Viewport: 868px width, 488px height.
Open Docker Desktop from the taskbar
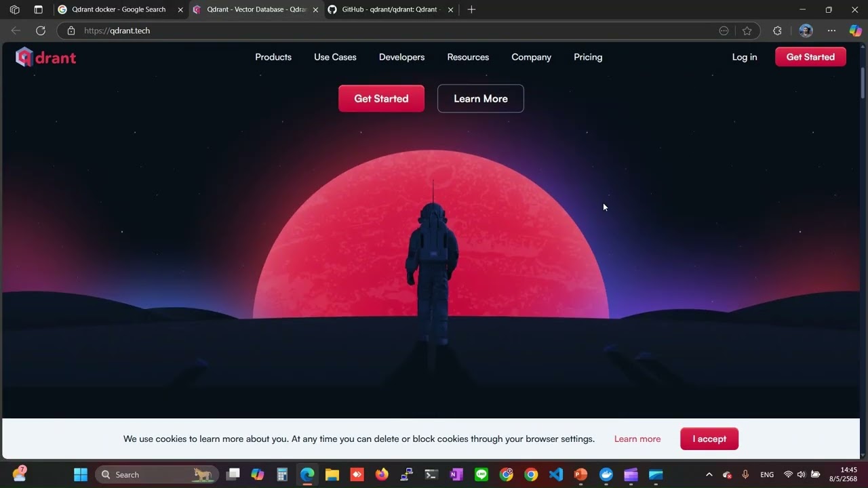(x=606, y=474)
